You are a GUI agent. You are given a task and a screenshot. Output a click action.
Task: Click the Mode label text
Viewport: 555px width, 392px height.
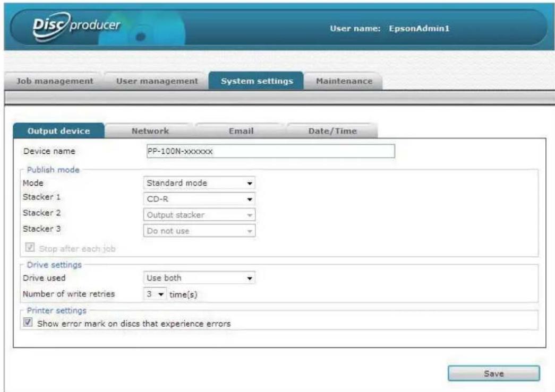[x=33, y=183]
